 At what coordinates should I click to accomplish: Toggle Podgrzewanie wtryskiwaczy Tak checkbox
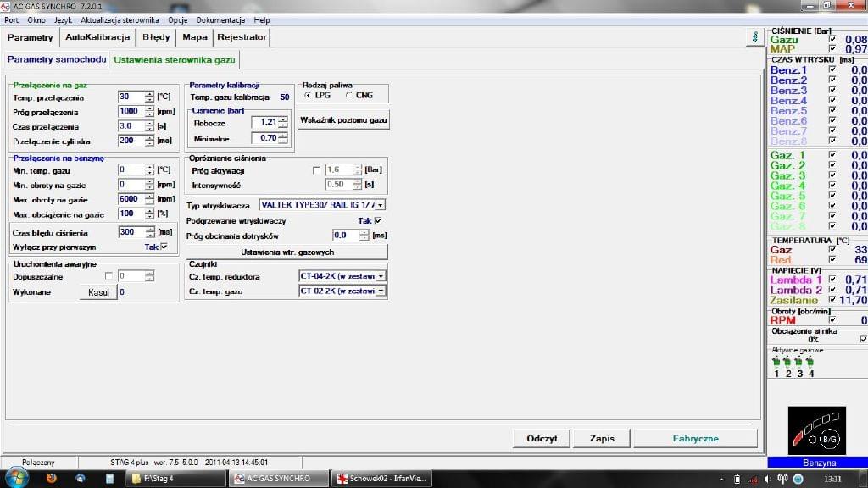click(378, 221)
